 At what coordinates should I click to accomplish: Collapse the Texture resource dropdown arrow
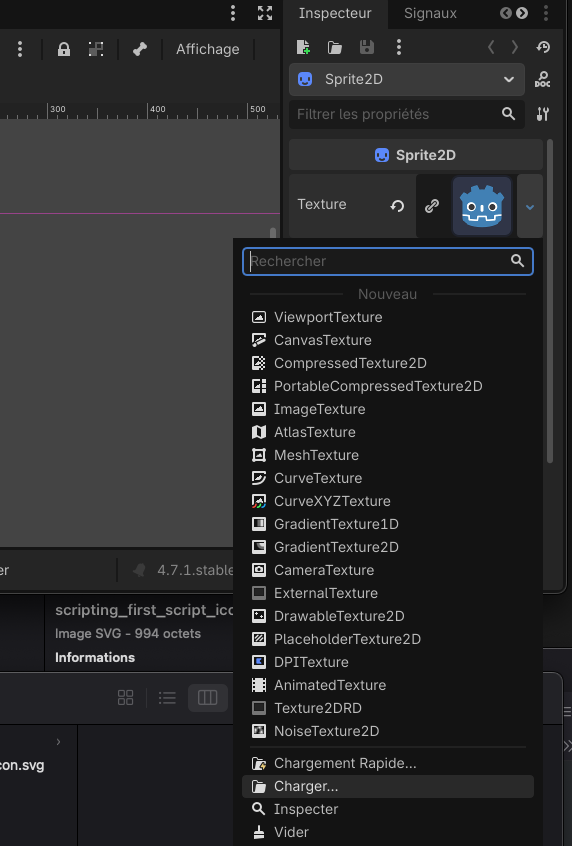pos(530,207)
